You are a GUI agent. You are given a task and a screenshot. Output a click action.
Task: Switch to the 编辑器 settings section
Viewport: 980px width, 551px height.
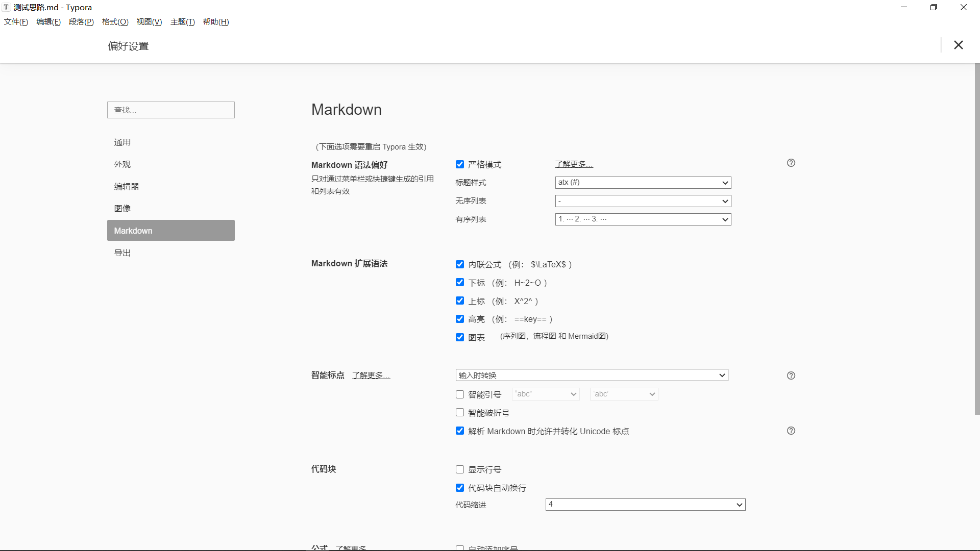[127, 187]
